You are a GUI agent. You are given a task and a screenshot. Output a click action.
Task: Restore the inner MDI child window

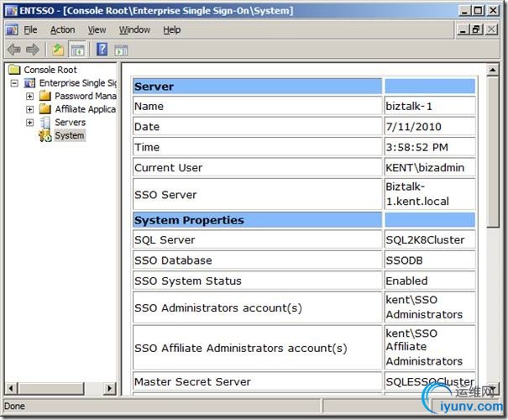(x=476, y=29)
